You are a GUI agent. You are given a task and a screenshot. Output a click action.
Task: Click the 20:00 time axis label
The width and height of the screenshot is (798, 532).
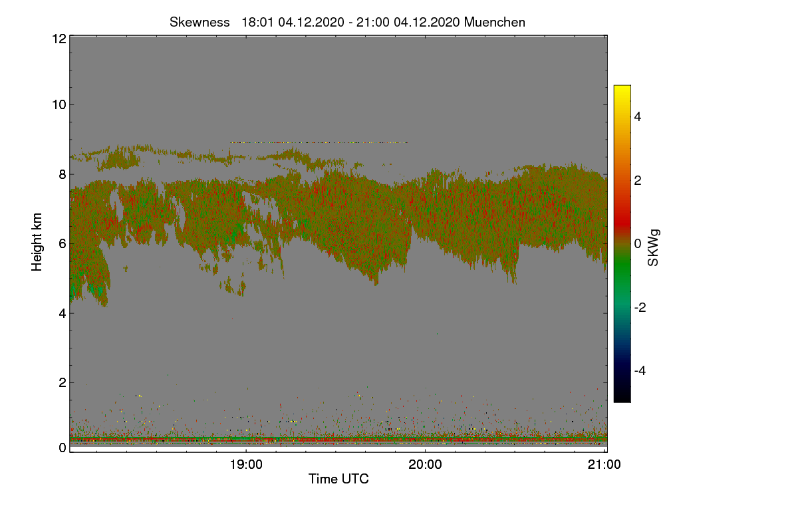[x=425, y=465]
